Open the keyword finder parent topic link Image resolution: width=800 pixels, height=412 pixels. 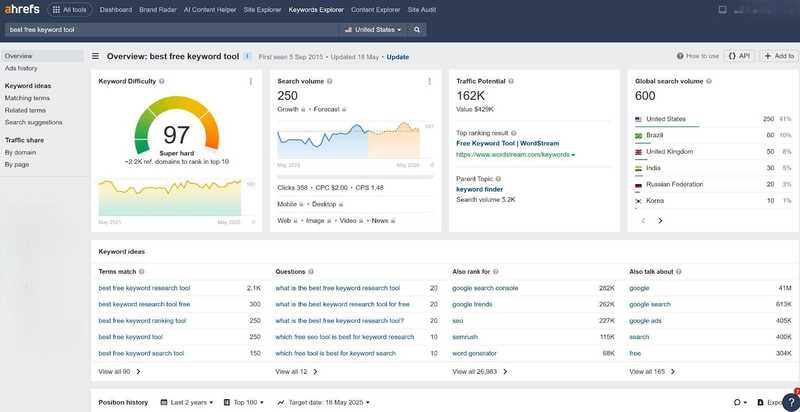[480, 189]
